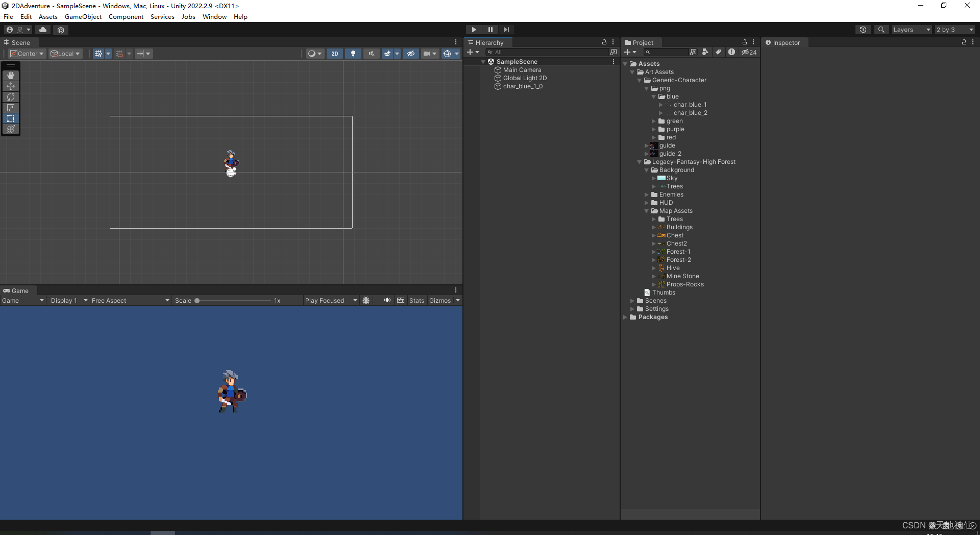This screenshot has height=535, width=980.
Task: Open Scene draw mode dropdown
Action: pos(314,54)
